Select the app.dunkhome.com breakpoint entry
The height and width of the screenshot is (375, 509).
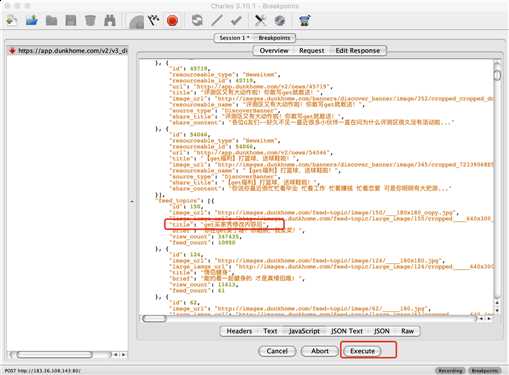(x=68, y=51)
